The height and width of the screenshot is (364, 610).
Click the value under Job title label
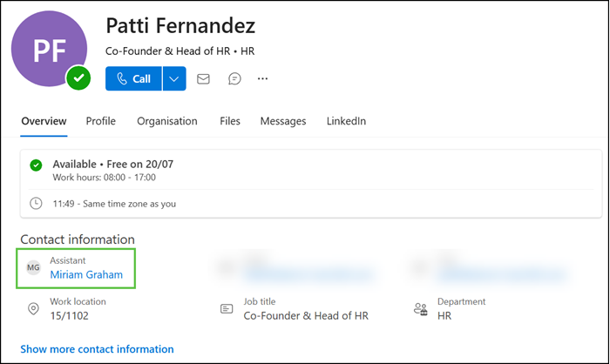306,316
